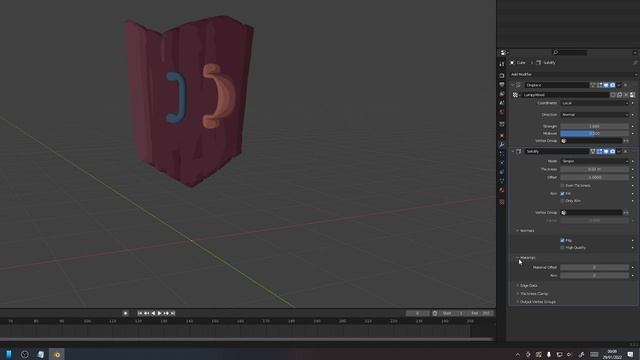The height and width of the screenshot is (360, 640).
Task: Open Displace modifier extra options arrow
Action: coord(619,85)
